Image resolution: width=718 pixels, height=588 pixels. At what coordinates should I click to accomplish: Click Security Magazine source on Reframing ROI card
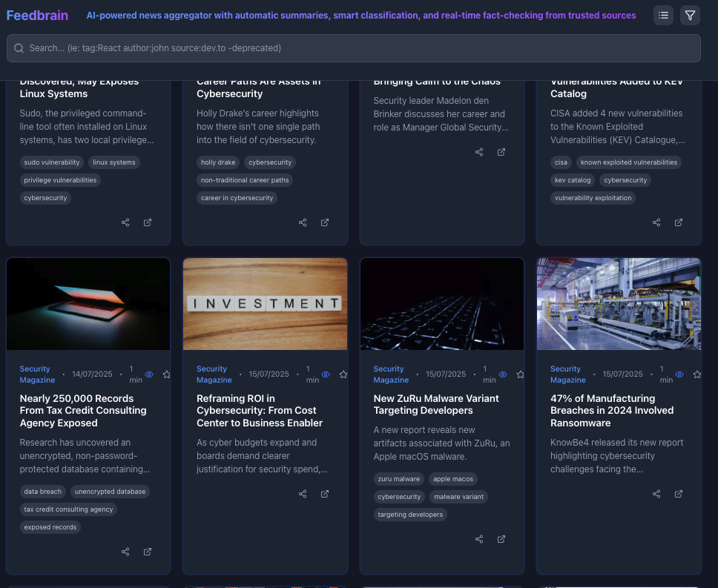[214, 374]
